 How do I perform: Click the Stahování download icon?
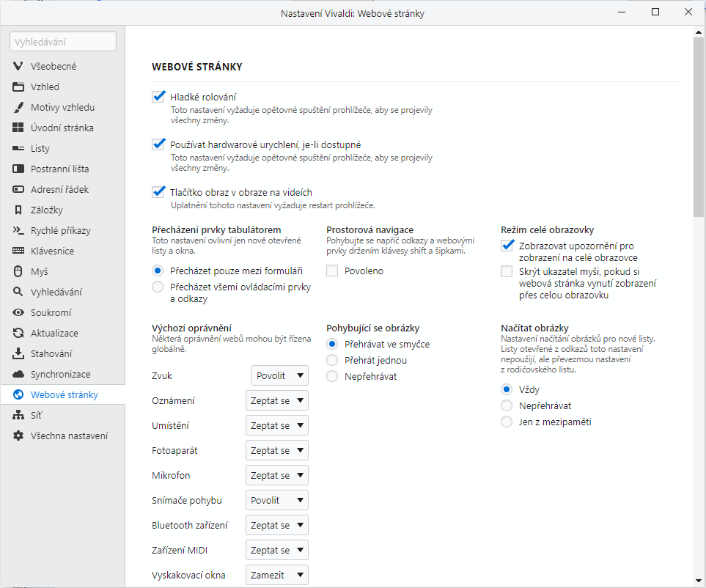coord(18,353)
